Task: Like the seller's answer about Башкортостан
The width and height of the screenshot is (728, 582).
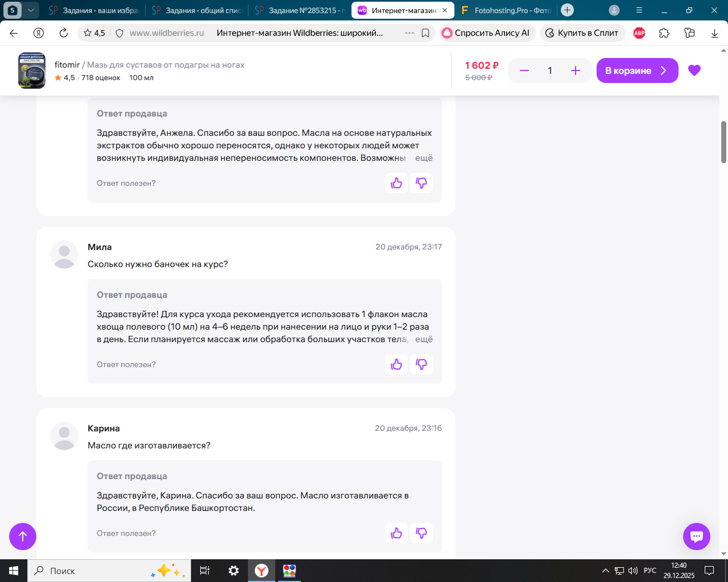Action: coord(396,533)
